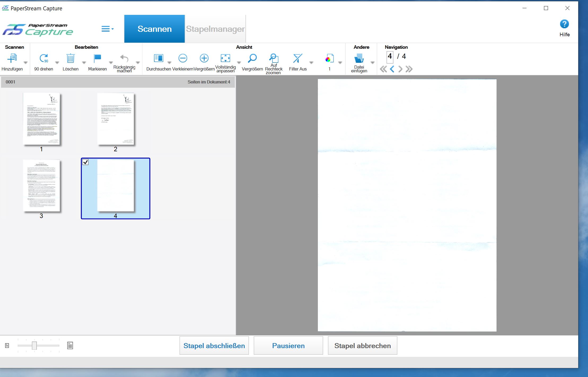The height and width of the screenshot is (377, 588).
Task: Click the thumbnail size slider handle
Action: click(34, 345)
